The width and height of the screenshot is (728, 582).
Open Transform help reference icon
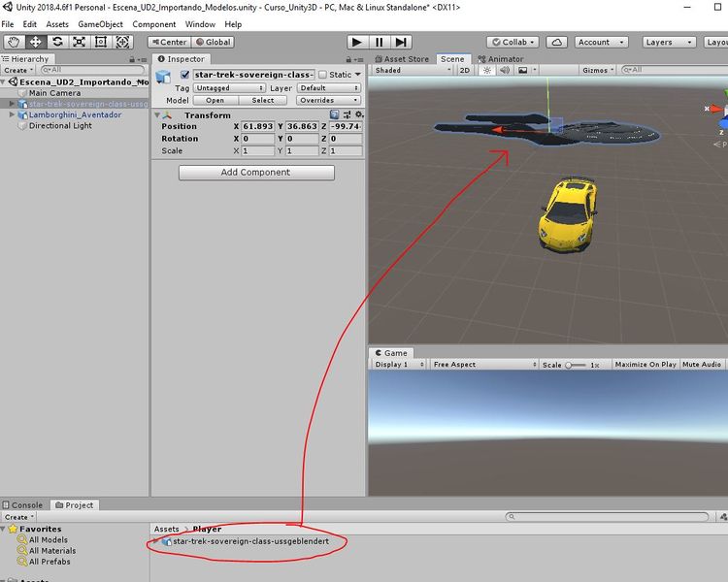point(334,114)
